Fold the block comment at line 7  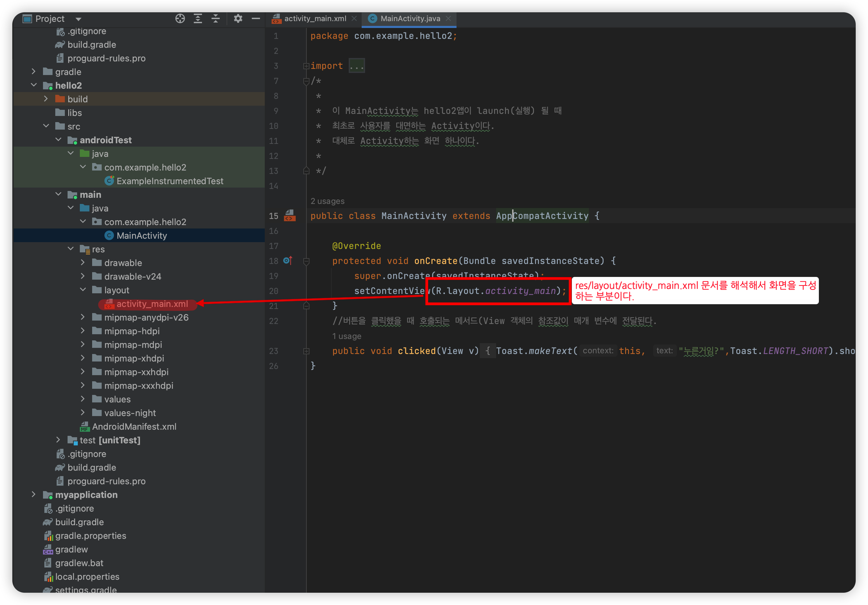pos(306,81)
